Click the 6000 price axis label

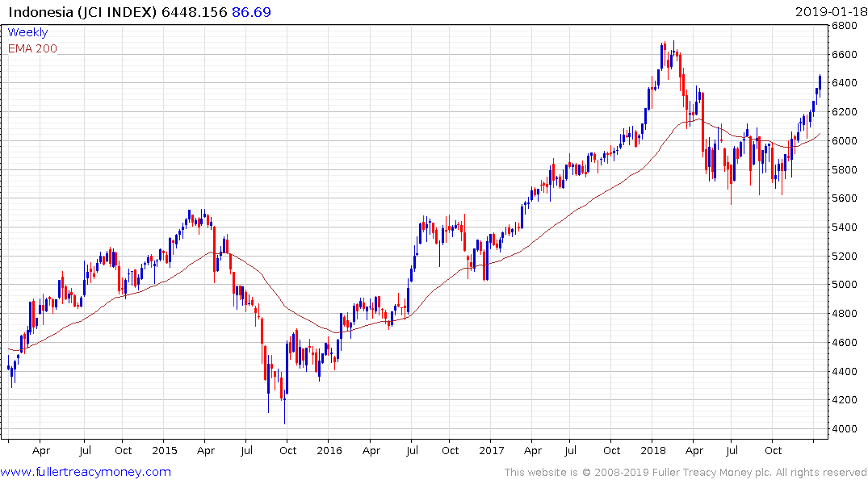tap(845, 140)
